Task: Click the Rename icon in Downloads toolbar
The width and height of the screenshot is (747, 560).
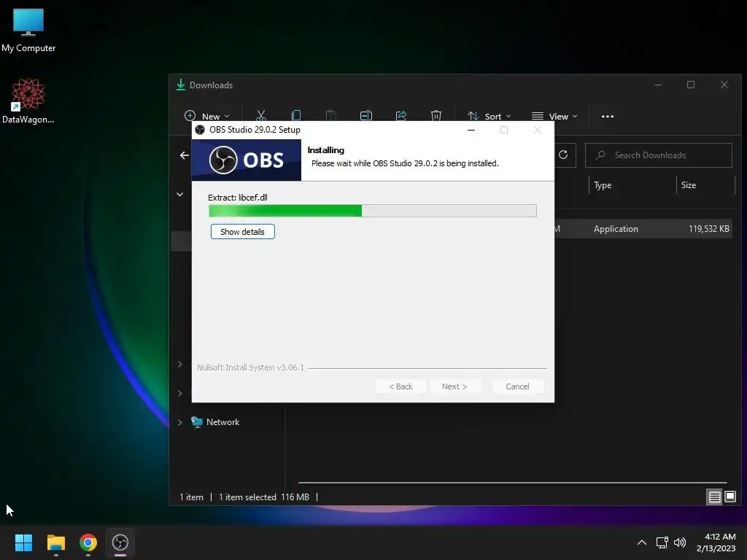Action: click(x=366, y=116)
